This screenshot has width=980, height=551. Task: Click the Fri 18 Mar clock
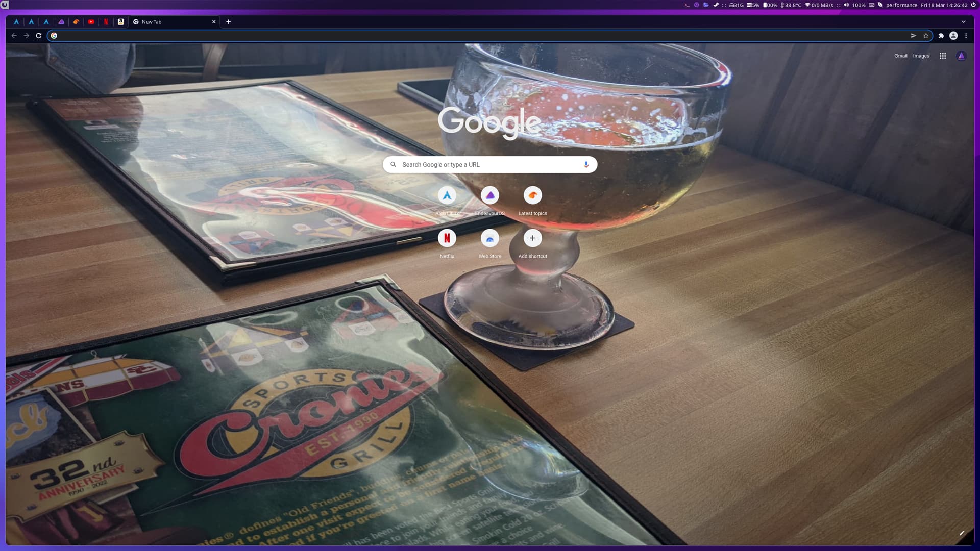pyautogui.click(x=944, y=5)
